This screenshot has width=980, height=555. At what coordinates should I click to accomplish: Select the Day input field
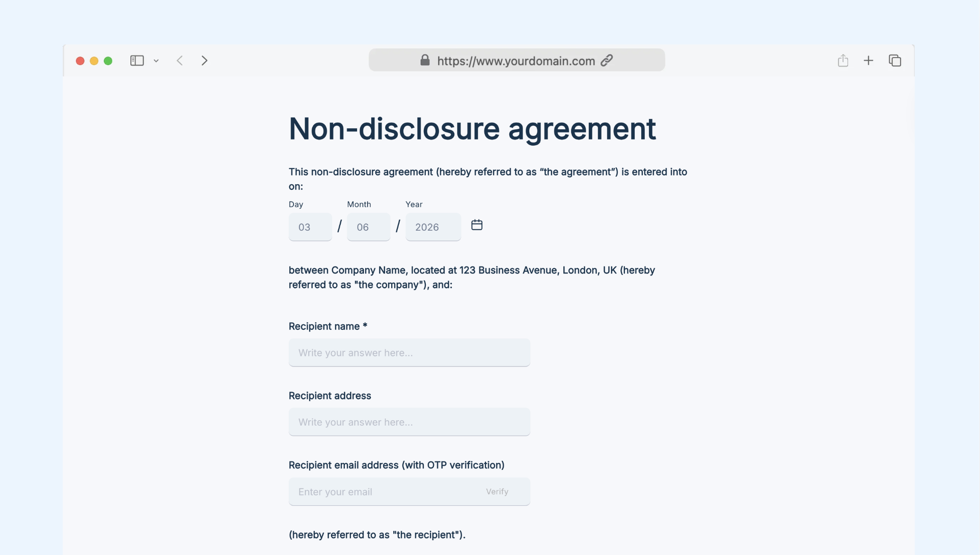[310, 227]
